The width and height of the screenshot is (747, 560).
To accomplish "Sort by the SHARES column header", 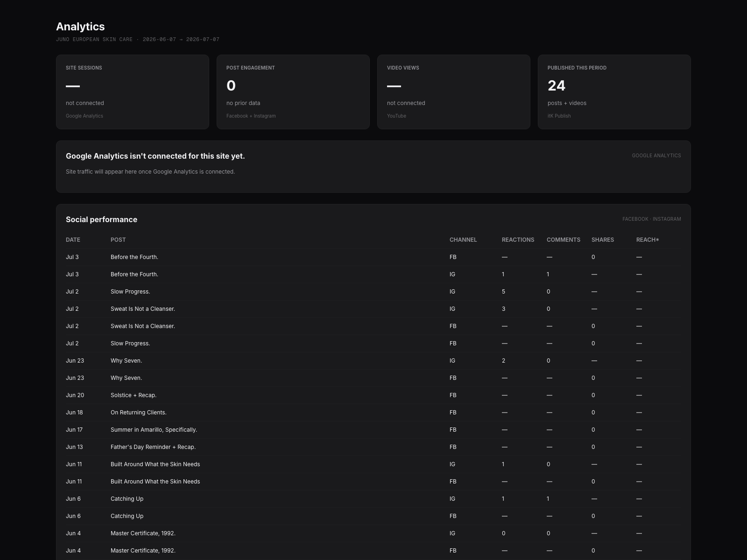I will tap(603, 240).
